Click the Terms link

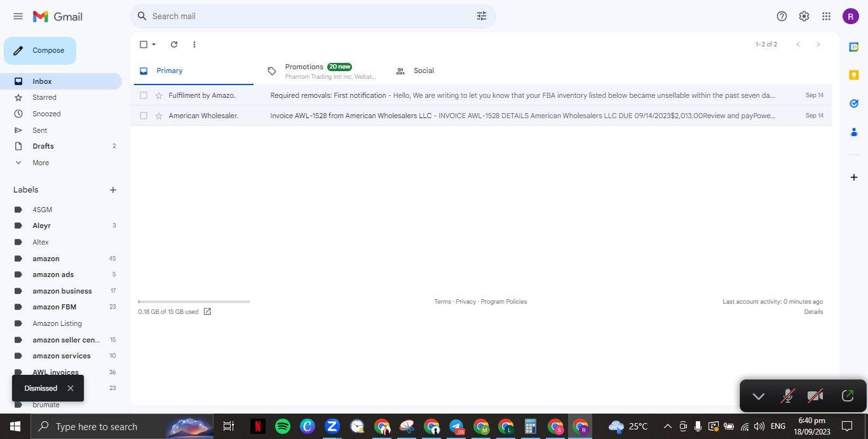click(442, 302)
